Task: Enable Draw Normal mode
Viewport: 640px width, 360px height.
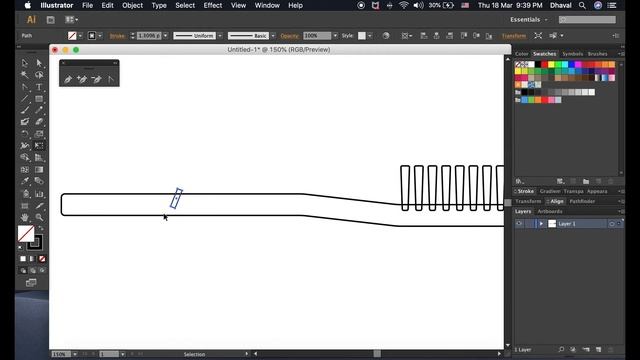Action: (23, 270)
